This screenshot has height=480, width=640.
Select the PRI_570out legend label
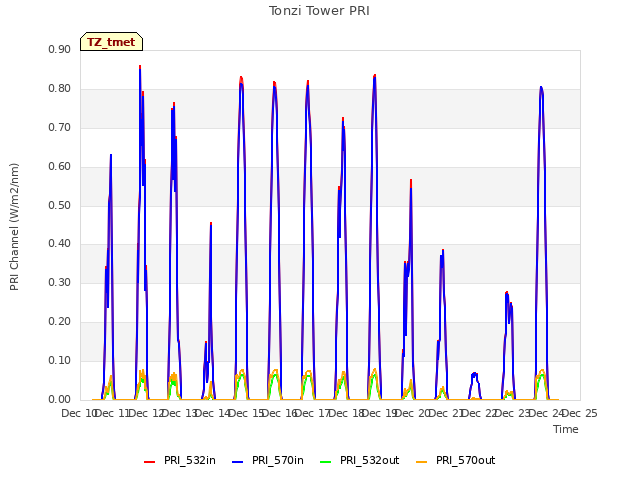465,460
